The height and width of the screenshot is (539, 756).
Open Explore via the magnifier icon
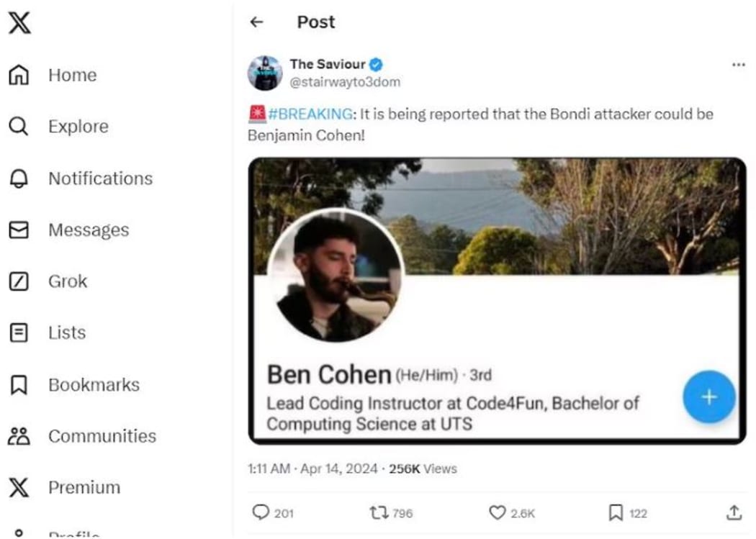coord(18,127)
